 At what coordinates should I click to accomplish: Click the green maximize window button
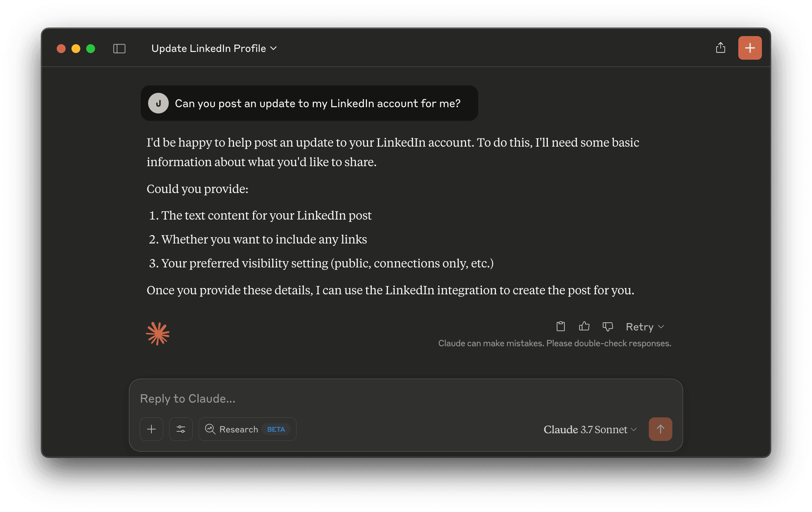[x=91, y=49]
